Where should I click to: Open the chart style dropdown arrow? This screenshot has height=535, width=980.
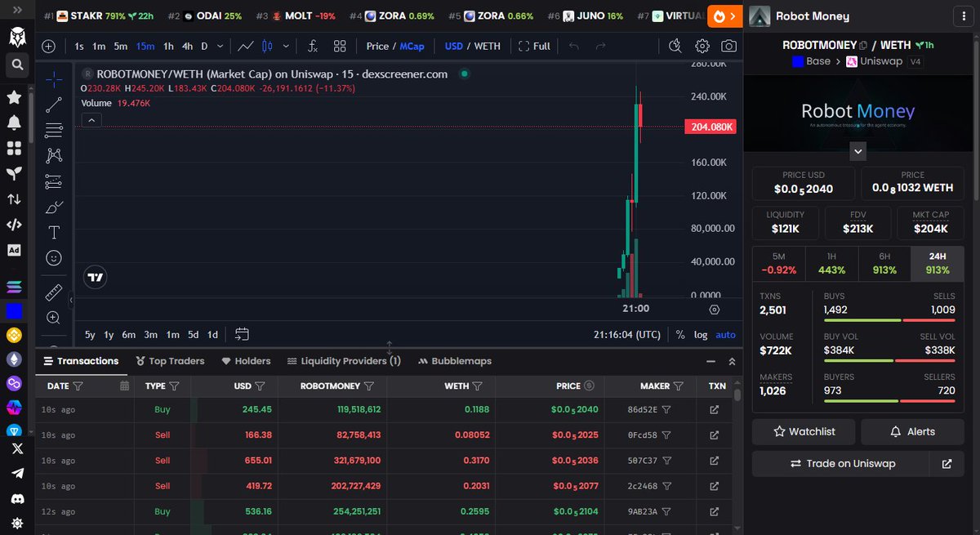[x=287, y=47]
